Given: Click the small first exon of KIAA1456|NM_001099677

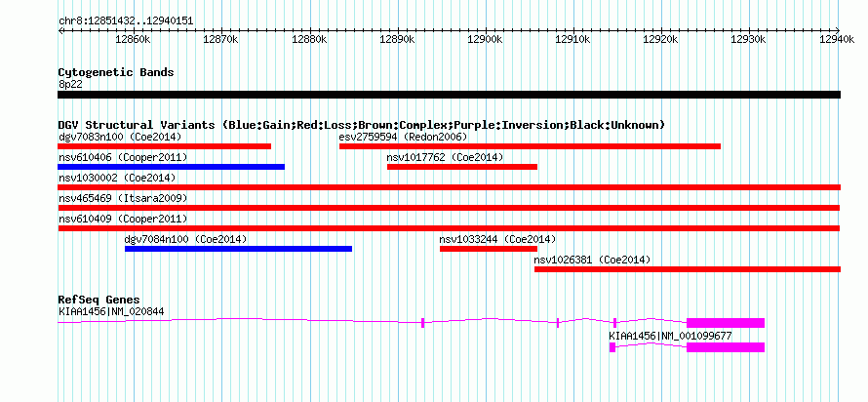Looking at the screenshot, I should [612, 347].
